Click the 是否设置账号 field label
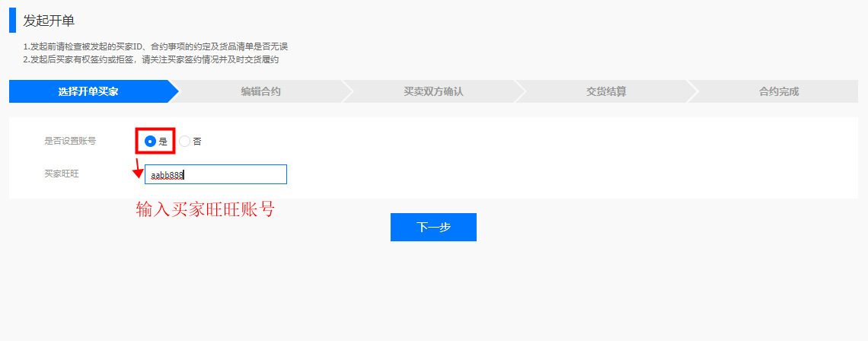The width and height of the screenshot is (868, 341). pos(70,141)
